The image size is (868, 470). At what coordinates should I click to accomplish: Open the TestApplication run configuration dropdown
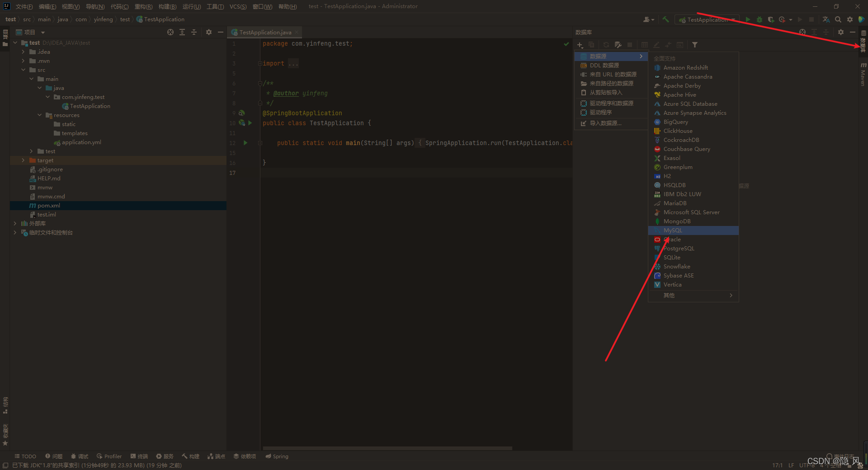click(708, 19)
